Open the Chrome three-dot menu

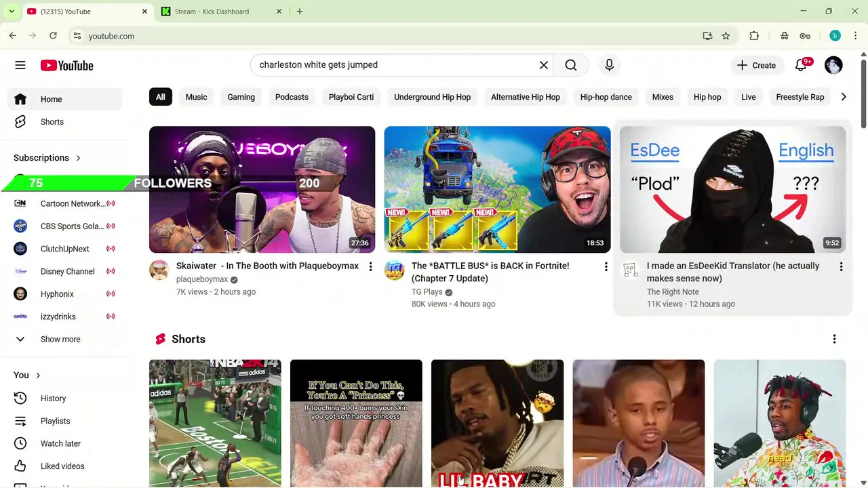[856, 36]
